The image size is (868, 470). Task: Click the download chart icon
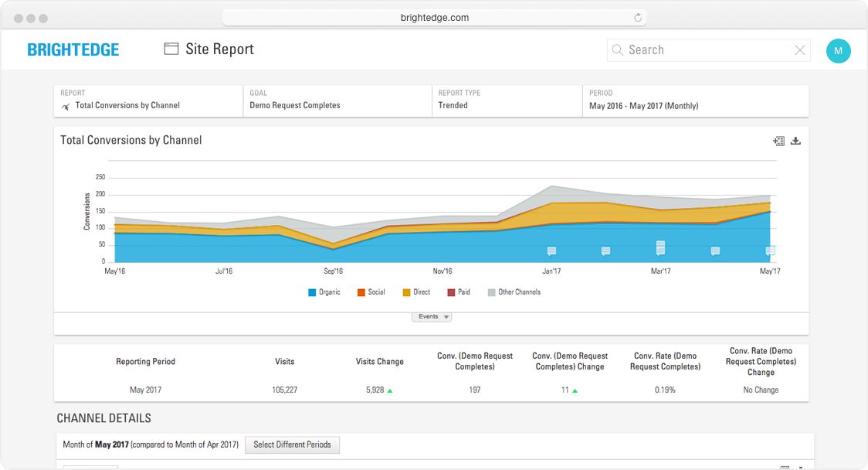(796, 141)
